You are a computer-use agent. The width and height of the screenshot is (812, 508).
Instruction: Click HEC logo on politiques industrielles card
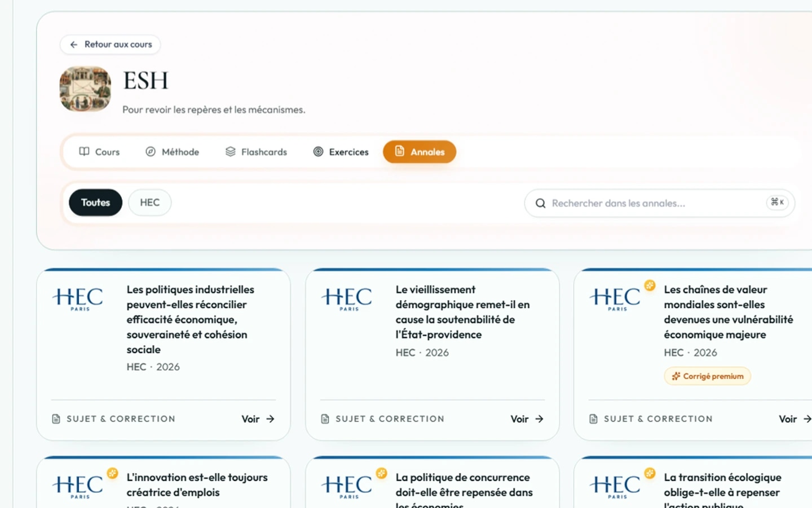pyautogui.click(x=78, y=299)
